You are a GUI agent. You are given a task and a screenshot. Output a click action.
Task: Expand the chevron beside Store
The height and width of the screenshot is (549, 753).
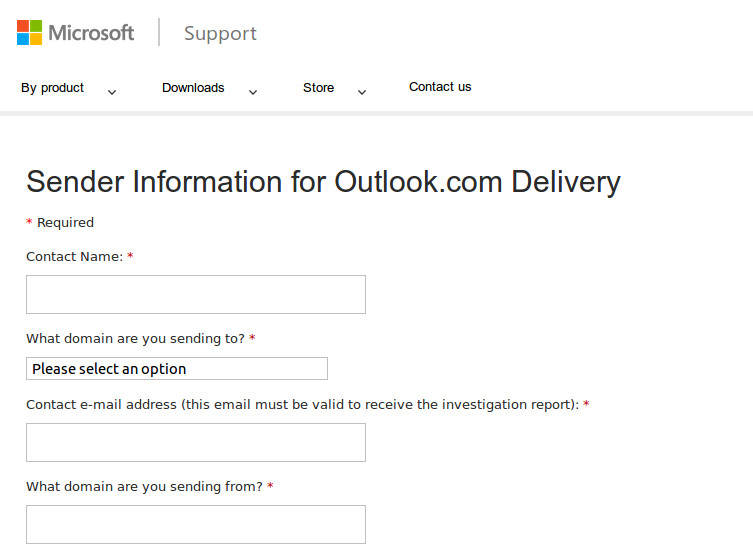coord(362,92)
